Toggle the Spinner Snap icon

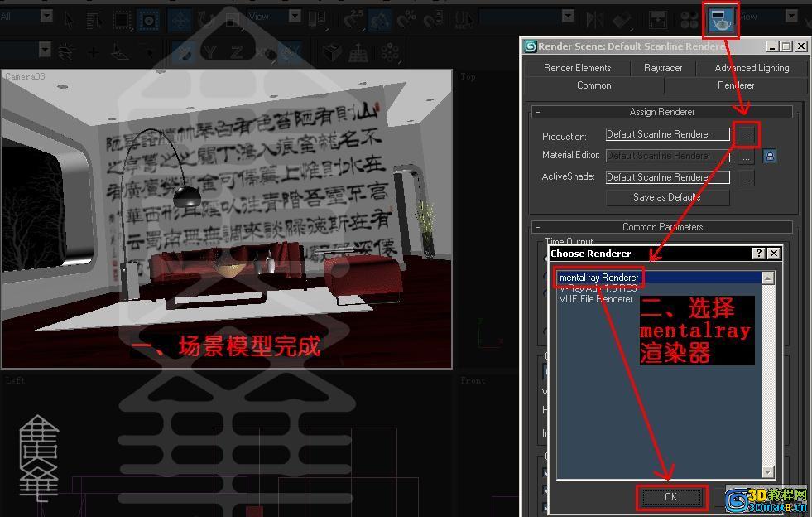click(433, 20)
